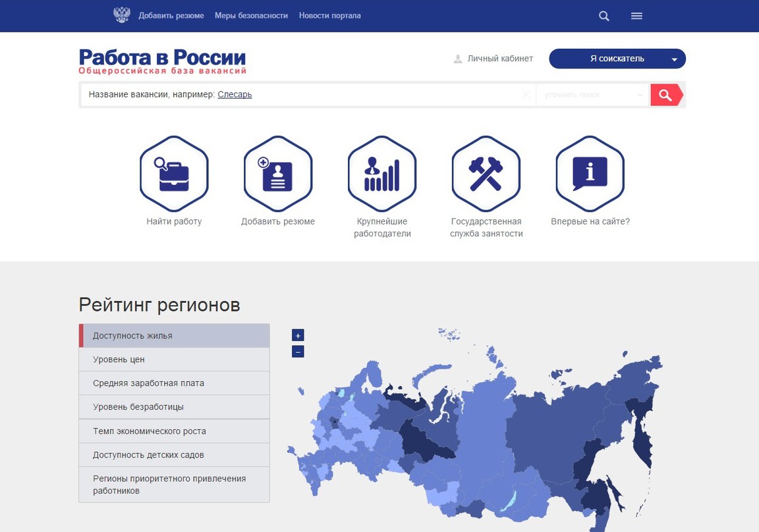The width and height of the screenshot is (759, 532).
Task: Click the Впервые на сайте? caption
Action: (x=590, y=221)
